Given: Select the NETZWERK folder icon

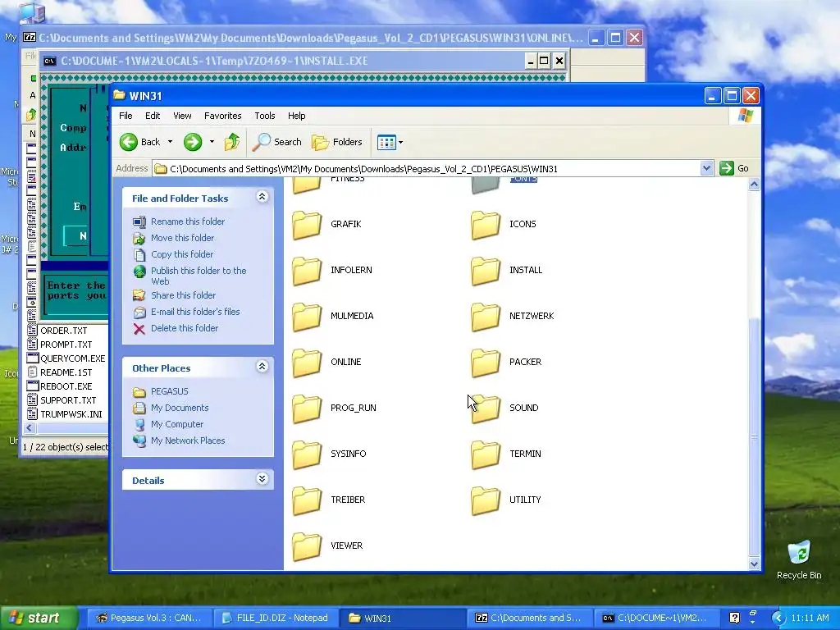Looking at the screenshot, I should point(486,317).
